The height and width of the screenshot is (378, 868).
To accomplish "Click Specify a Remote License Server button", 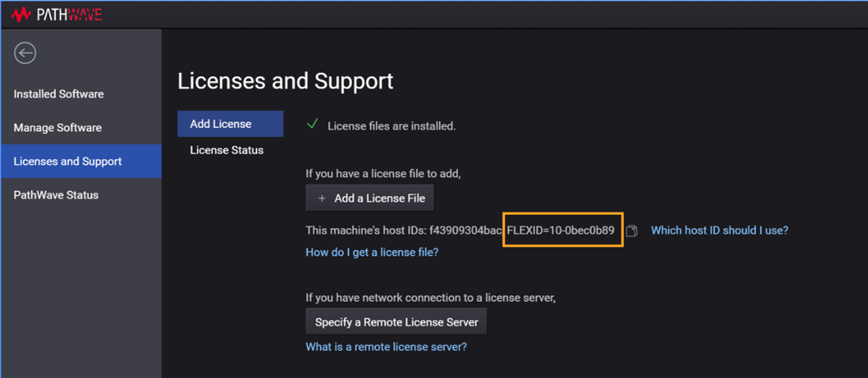I will 396,322.
